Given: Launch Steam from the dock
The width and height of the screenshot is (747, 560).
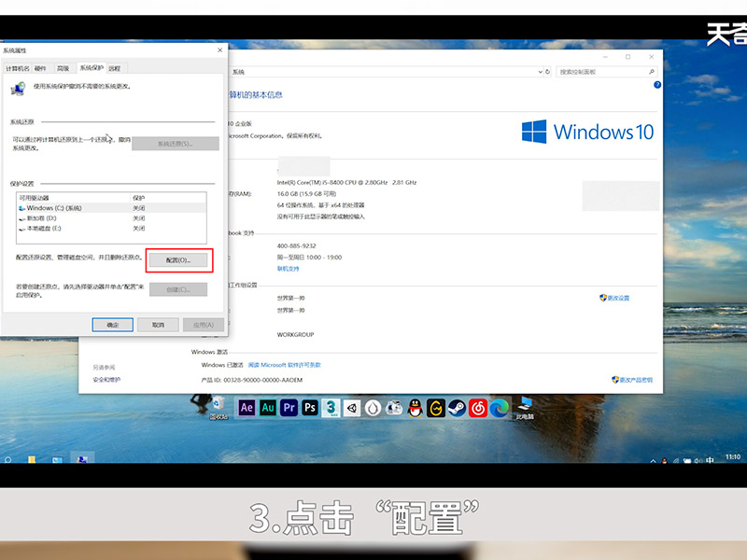Looking at the screenshot, I should click(x=457, y=408).
